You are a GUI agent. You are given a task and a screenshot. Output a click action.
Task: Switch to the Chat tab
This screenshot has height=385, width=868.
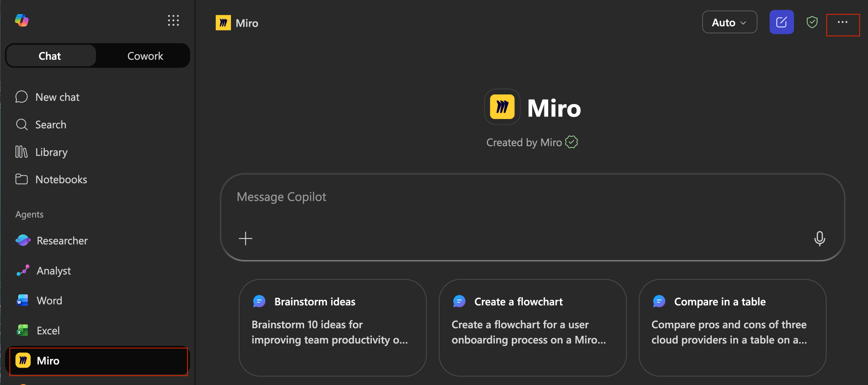pos(51,56)
